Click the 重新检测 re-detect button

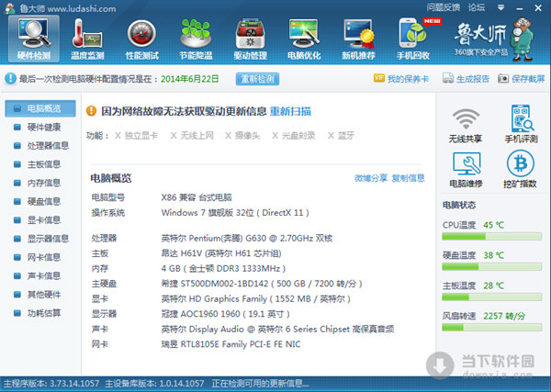click(x=257, y=79)
